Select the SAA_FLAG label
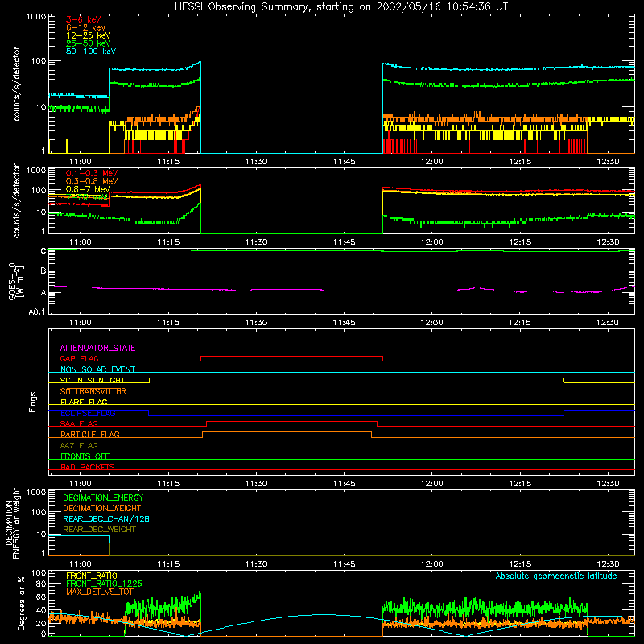 point(79,424)
